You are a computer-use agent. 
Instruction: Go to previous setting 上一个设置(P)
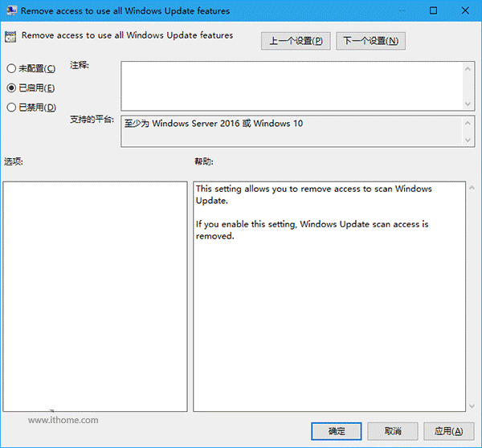(296, 41)
